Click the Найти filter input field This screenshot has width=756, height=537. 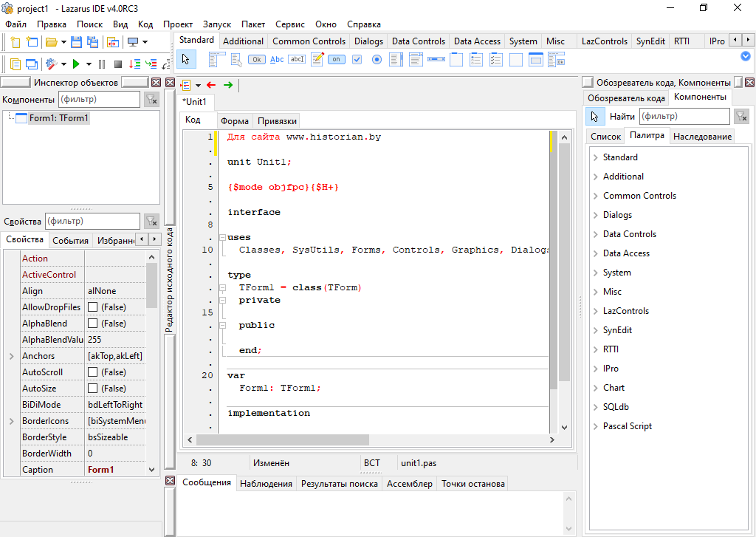(684, 116)
